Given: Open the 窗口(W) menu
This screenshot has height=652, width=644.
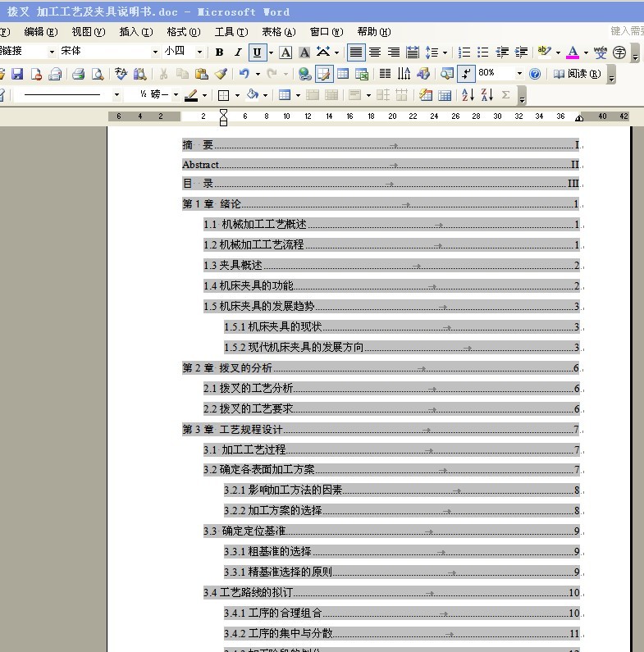Looking at the screenshot, I should point(327,32).
